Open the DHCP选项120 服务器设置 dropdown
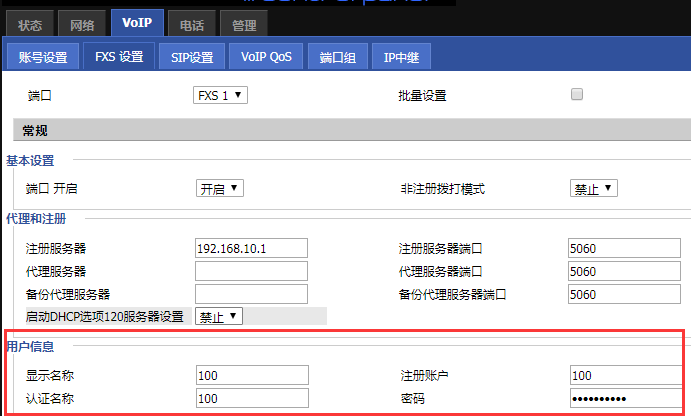Image resolution: width=691 pixels, height=416 pixels. point(219,316)
